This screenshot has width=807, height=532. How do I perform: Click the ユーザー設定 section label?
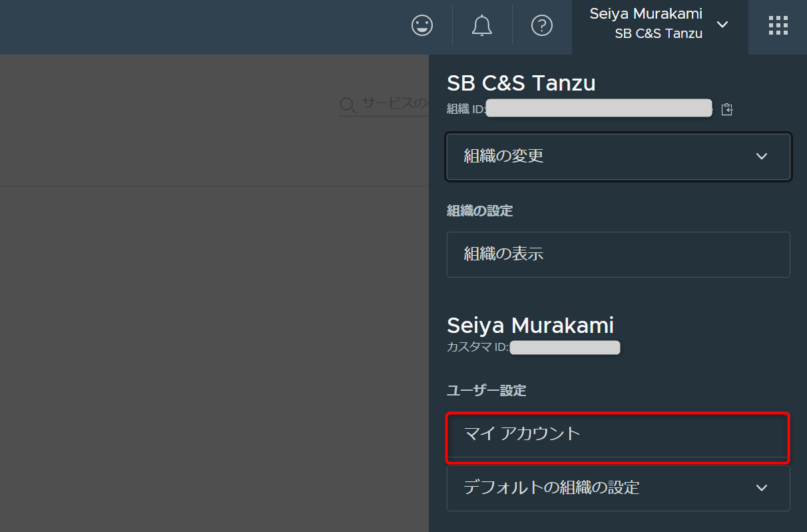pos(486,390)
